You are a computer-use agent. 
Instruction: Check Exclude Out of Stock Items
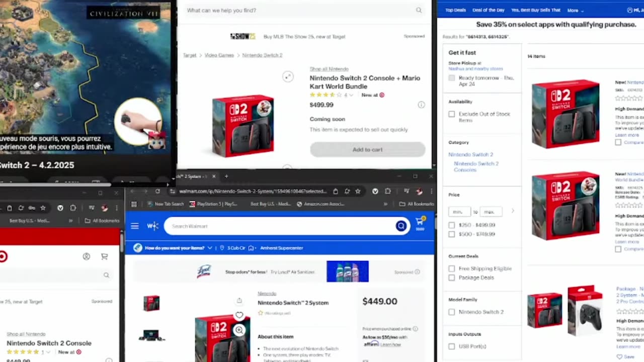tap(451, 114)
